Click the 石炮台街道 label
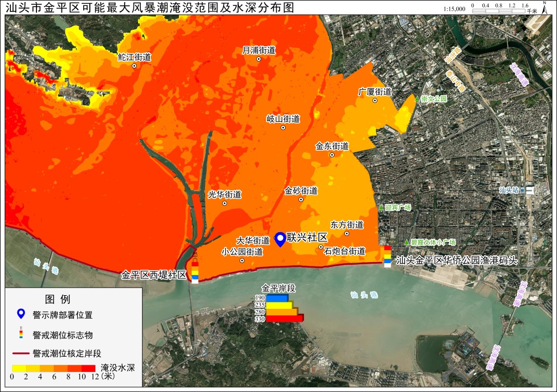The width and height of the screenshot is (557, 392). (344, 251)
